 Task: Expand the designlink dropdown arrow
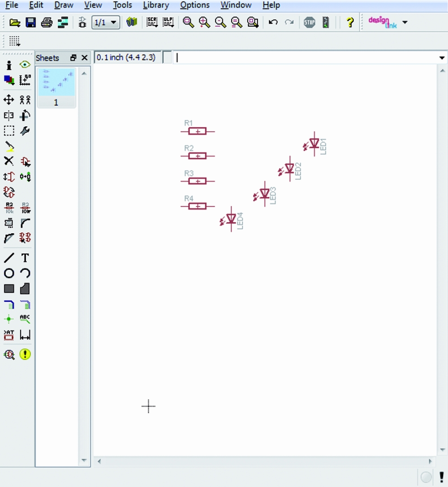tap(405, 22)
